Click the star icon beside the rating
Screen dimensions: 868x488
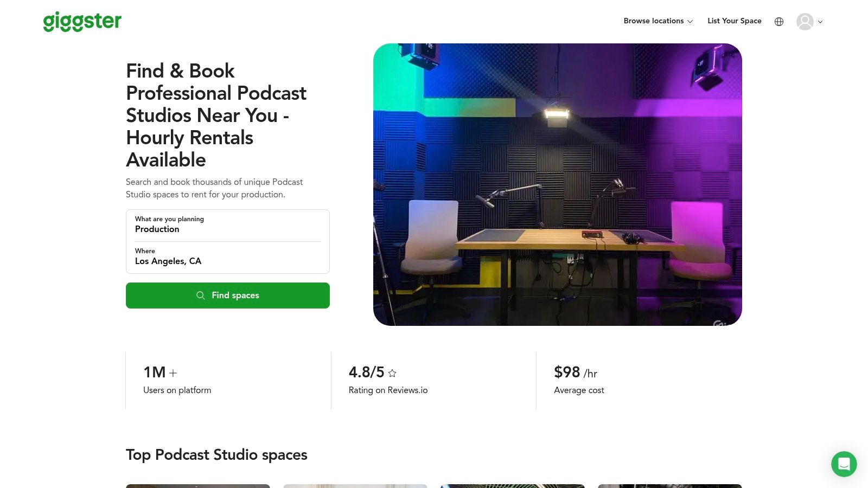392,373
